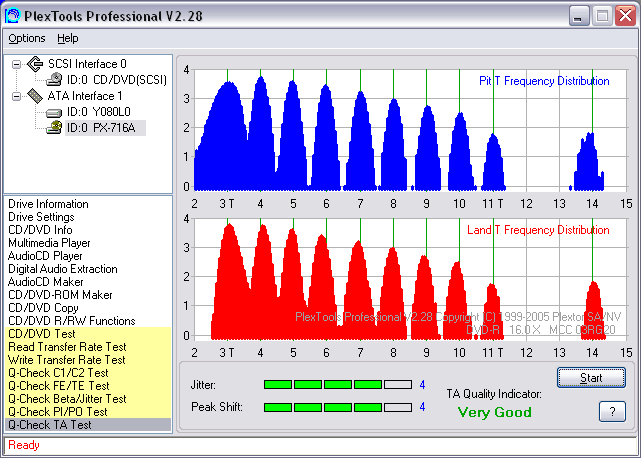Select ID:0 CD/DVD(SCSI) device

tap(117, 80)
